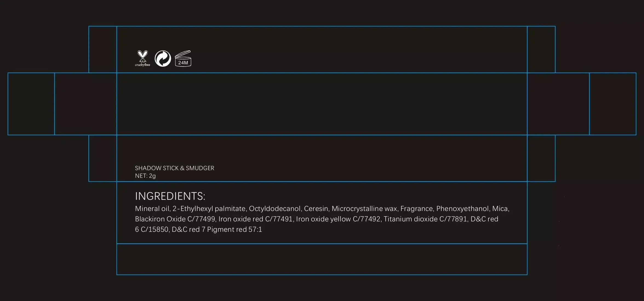Click the 24M open jar icon
Screen dimensions: 644x301
183,59
